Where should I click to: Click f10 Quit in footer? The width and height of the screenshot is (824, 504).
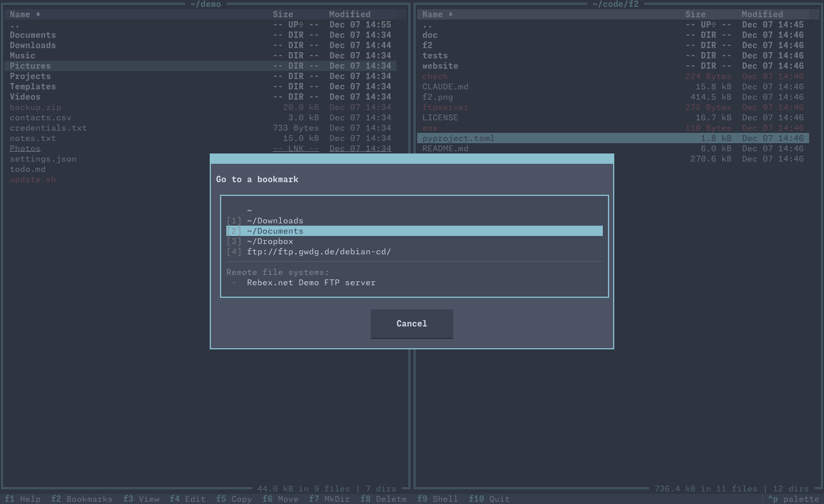coord(489,499)
